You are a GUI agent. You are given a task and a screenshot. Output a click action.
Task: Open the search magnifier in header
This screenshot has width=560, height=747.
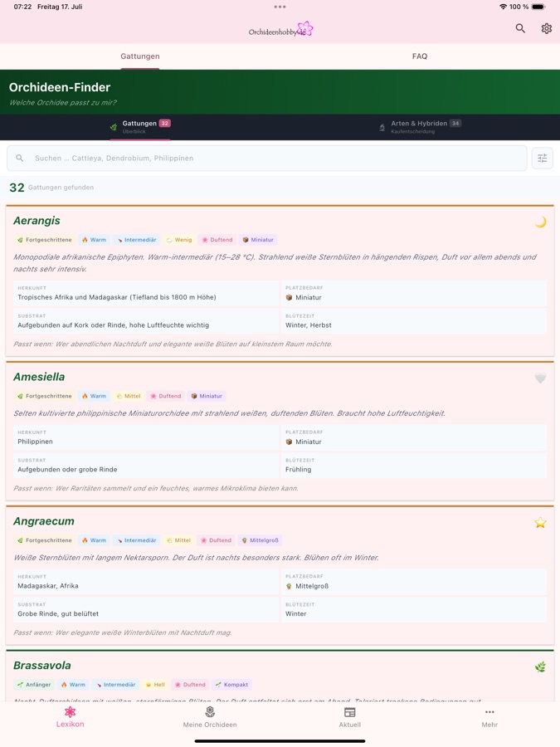coord(520,28)
